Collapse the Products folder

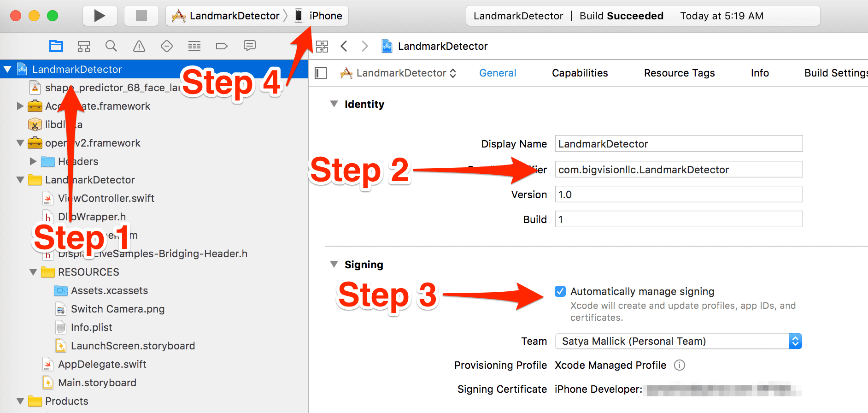point(20,401)
